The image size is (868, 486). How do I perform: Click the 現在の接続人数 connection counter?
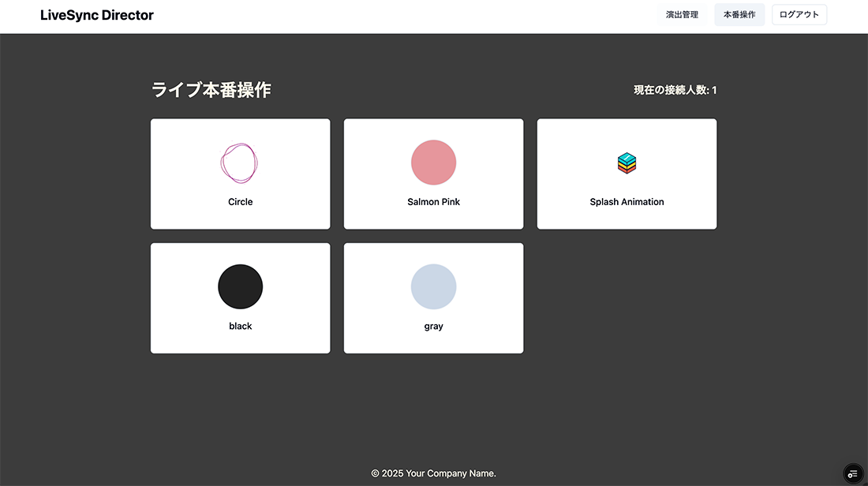675,90
